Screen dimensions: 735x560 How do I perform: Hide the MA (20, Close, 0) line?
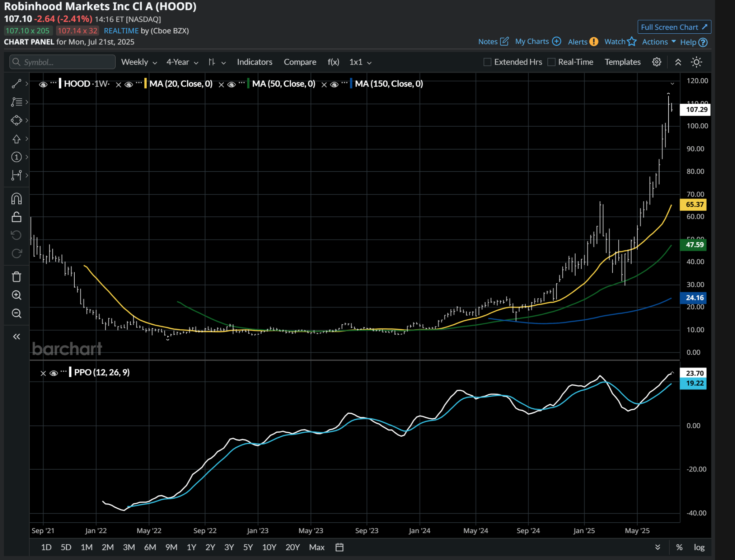click(128, 85)
